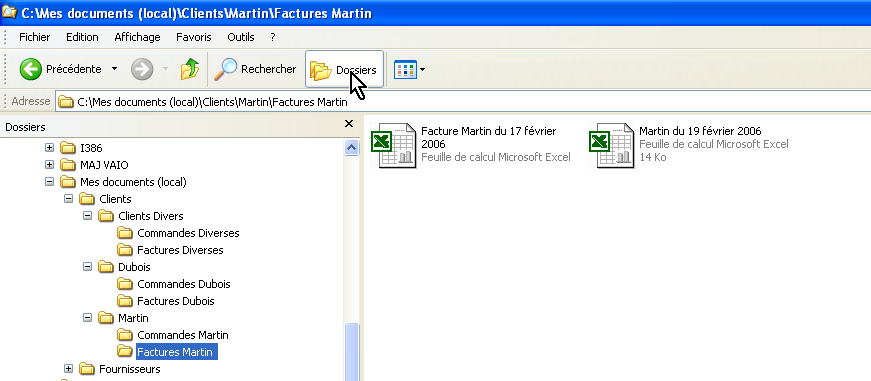Click the MAJ VAIO tree label

pos(104,165)
